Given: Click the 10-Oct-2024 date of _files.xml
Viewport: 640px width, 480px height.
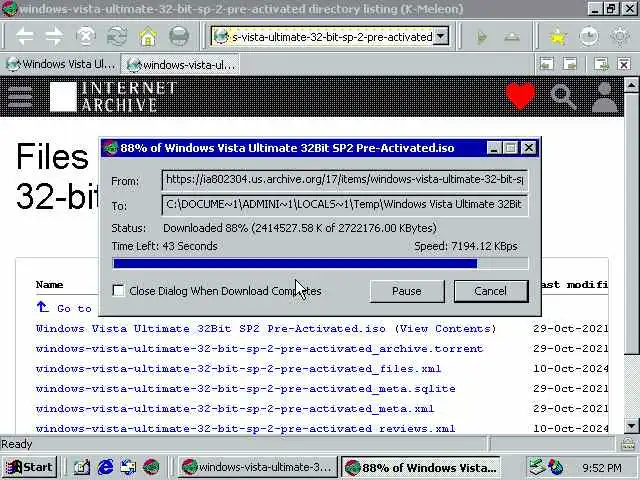Looking at the screenshot, I should click(x=570, y=369).
